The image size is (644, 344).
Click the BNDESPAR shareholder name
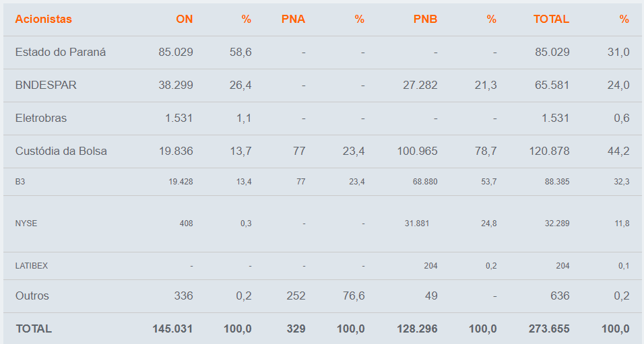point(46,85)
